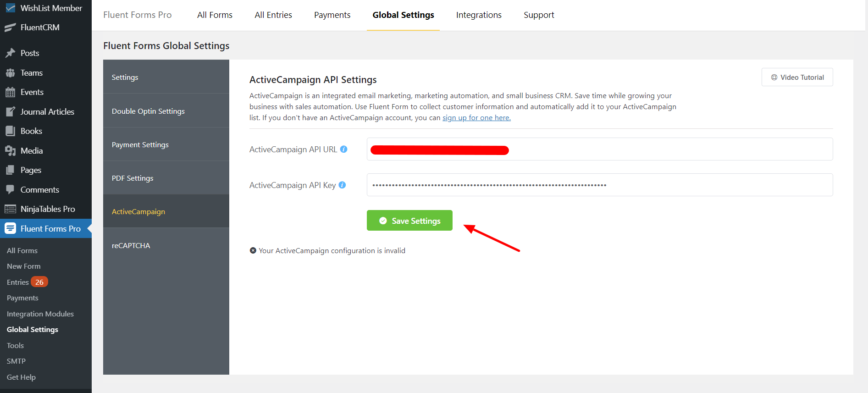868x393 pixels.
Task: Open PDF Settings section
Action: point(166,178)
